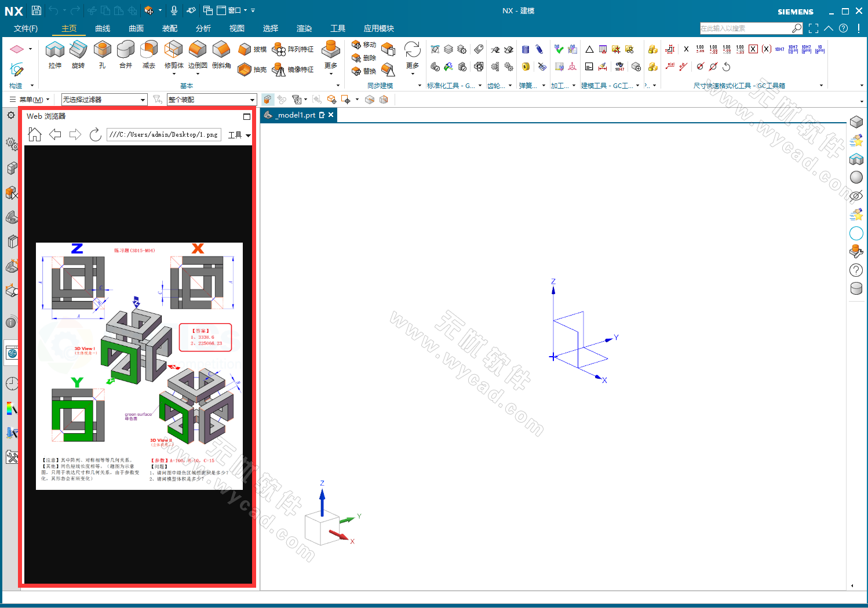868x608 pixels.
Task: Select the Subtract (减去) tool
Action: pos(149,55)
